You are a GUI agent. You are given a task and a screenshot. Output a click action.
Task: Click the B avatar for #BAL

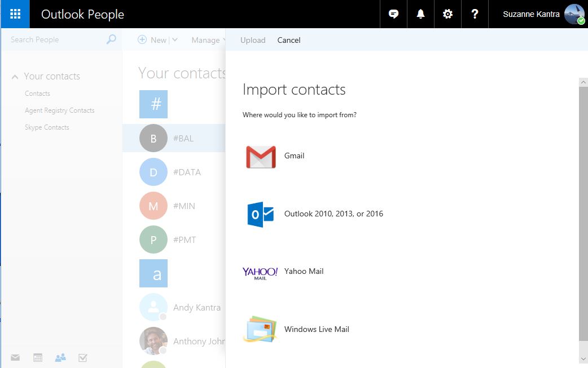coord(153,138)
